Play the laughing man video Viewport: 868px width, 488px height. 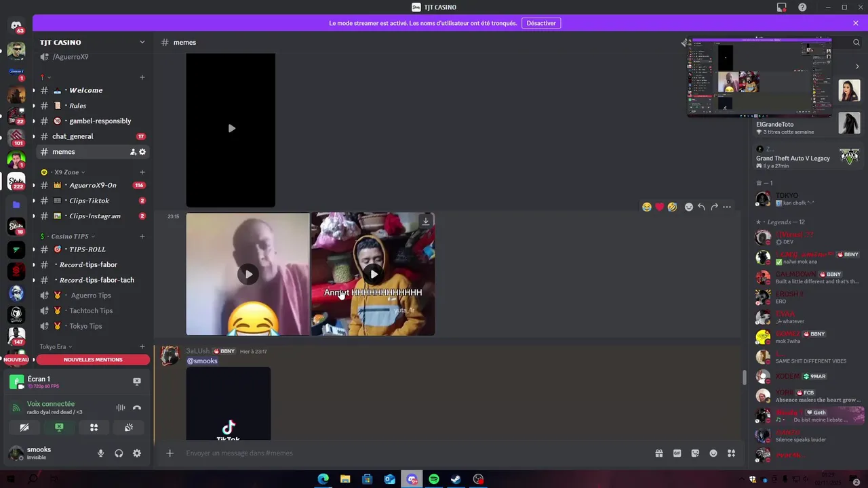click(248, 274)
